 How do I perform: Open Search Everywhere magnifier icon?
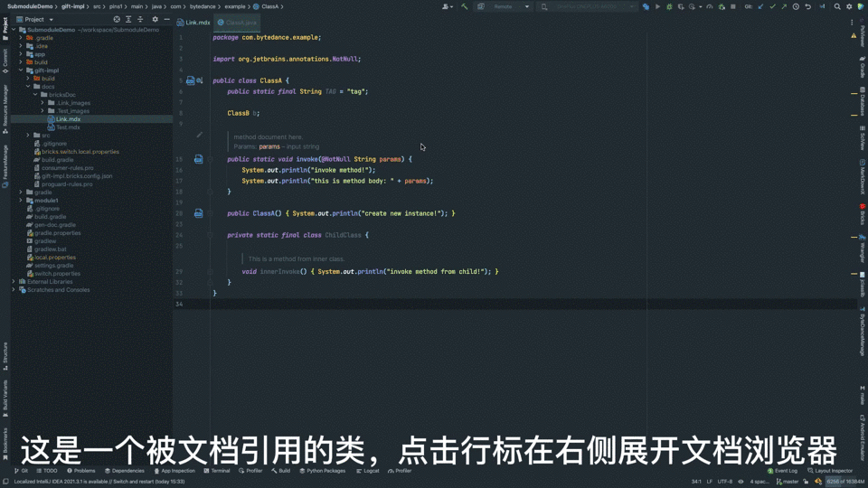pos(837,6)
